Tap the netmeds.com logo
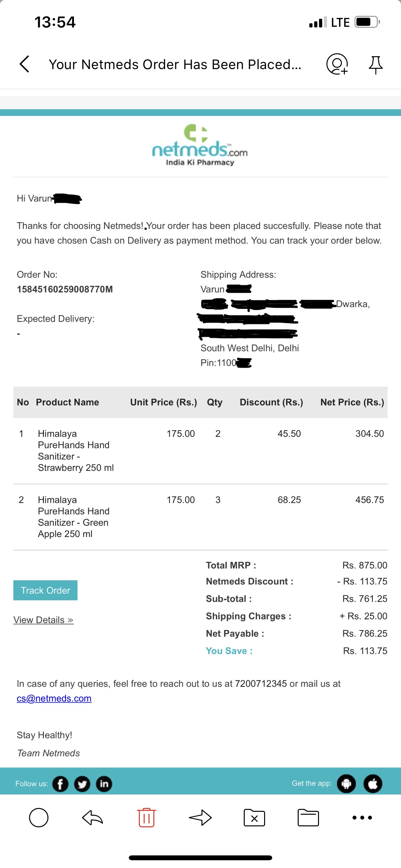Viewport: 401px width, 868px height. pos(200,146)
